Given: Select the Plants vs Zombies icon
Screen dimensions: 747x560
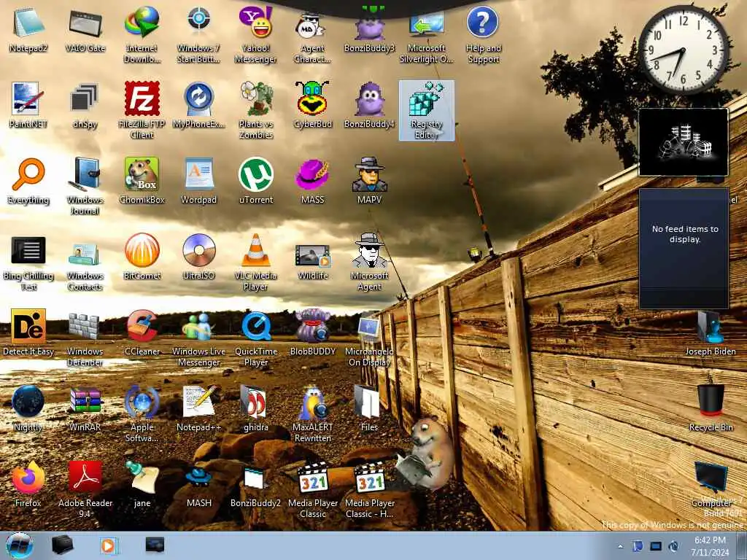Looking at the screenshot, I should tap(256, 111).
